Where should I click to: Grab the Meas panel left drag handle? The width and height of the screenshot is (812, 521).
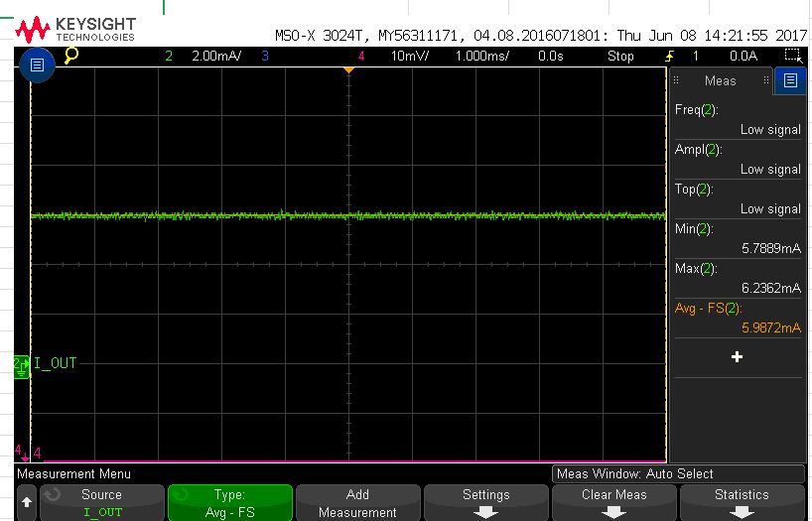tap(676, 80)
